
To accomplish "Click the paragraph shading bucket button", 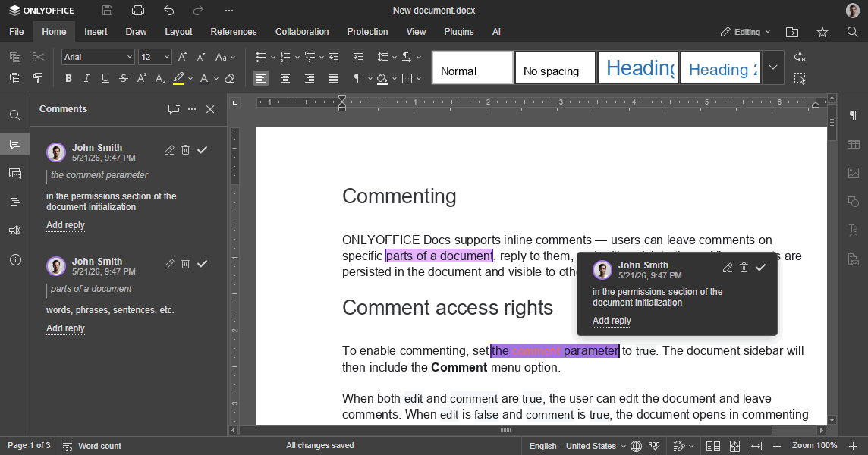I will tap(382, 79).
